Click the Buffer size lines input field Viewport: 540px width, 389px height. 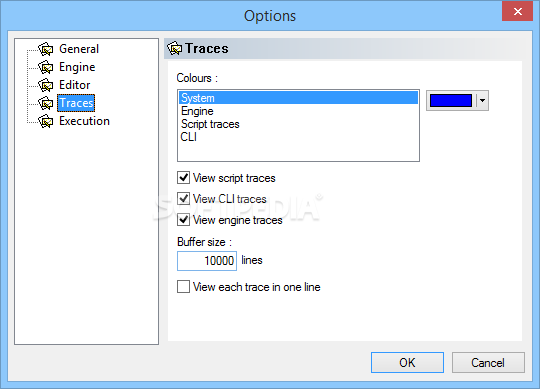[x=207, y=261]
